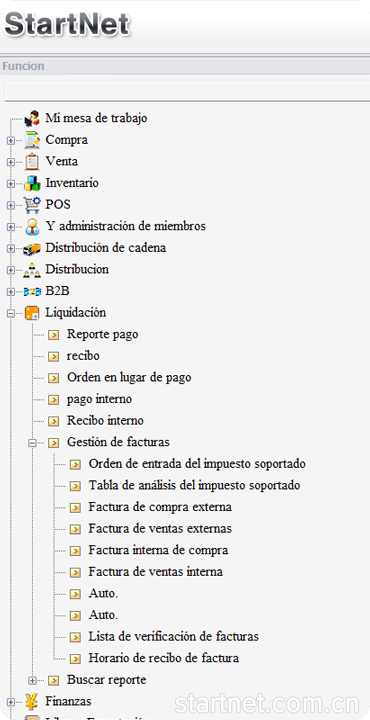The width and height of the screenshot is (370, 720).
Task: Open Reporte pago item
Action: point(102,334)
